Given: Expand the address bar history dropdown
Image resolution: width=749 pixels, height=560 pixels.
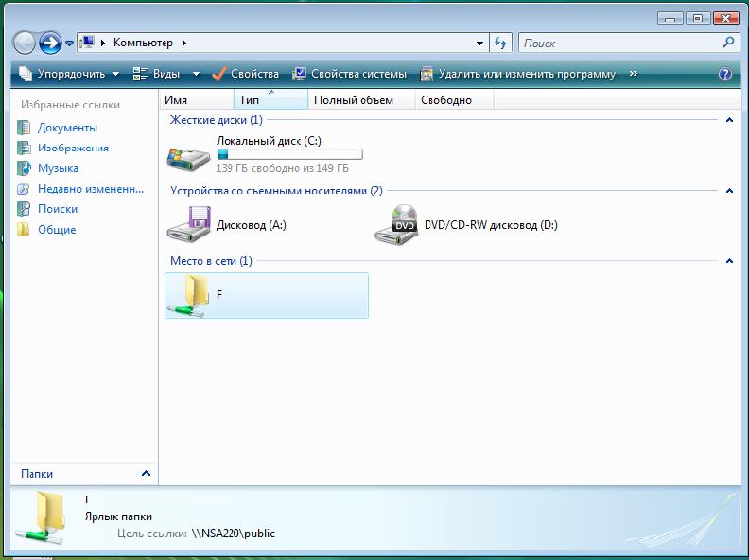Looking at the screenshot, I should pyautogui.click(x=480, y=43).
